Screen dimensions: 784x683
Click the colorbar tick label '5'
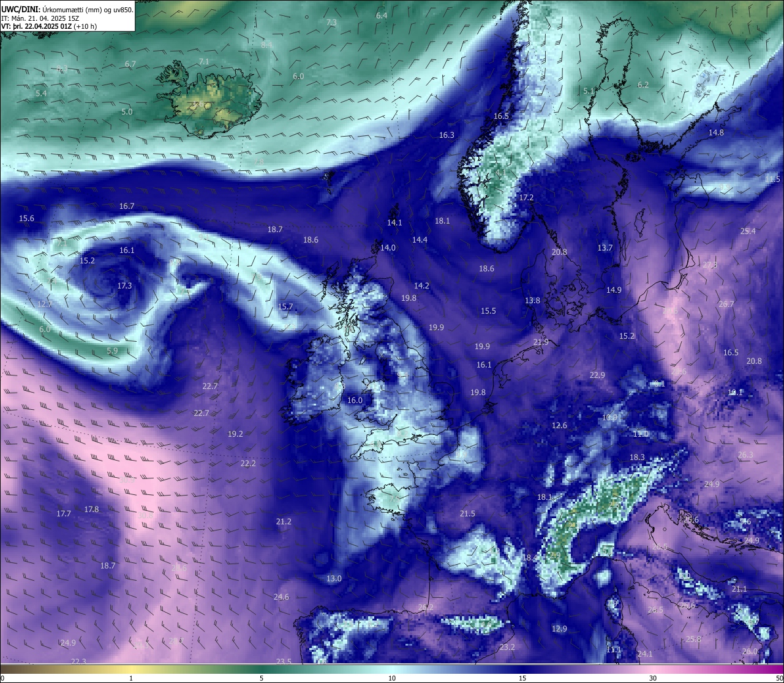(262, 678)
